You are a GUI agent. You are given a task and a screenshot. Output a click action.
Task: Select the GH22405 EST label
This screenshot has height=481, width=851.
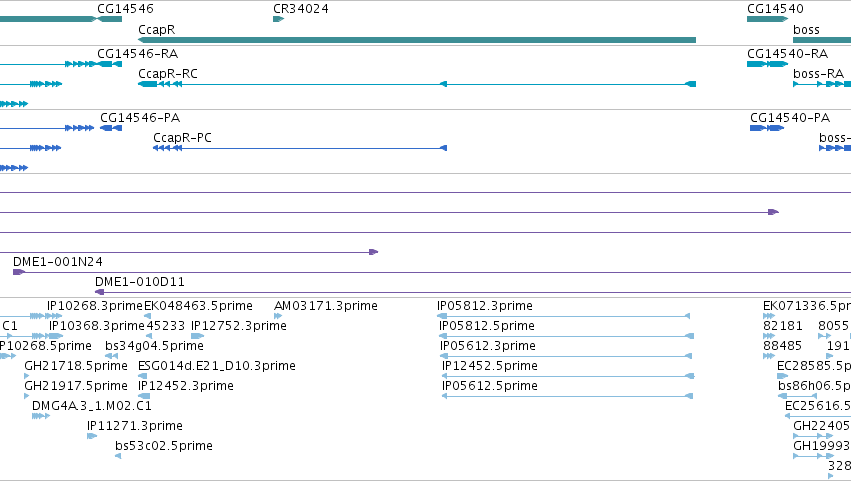point(822,426)
